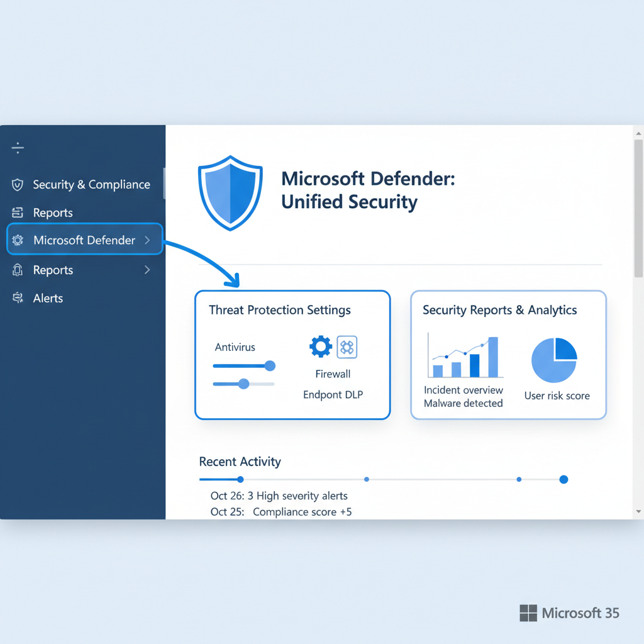Click the Antivirus label
Screen dimensions: 644x644
coord(235,347)
